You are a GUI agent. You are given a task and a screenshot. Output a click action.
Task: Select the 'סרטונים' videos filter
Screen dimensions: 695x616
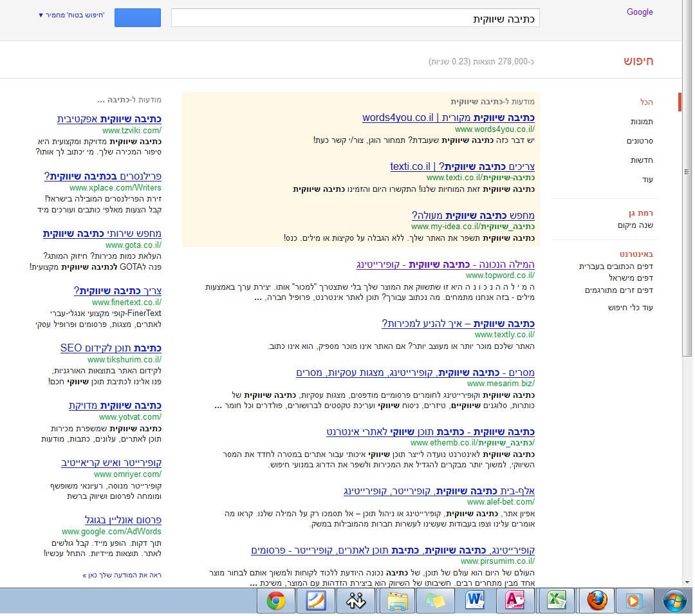640,141
